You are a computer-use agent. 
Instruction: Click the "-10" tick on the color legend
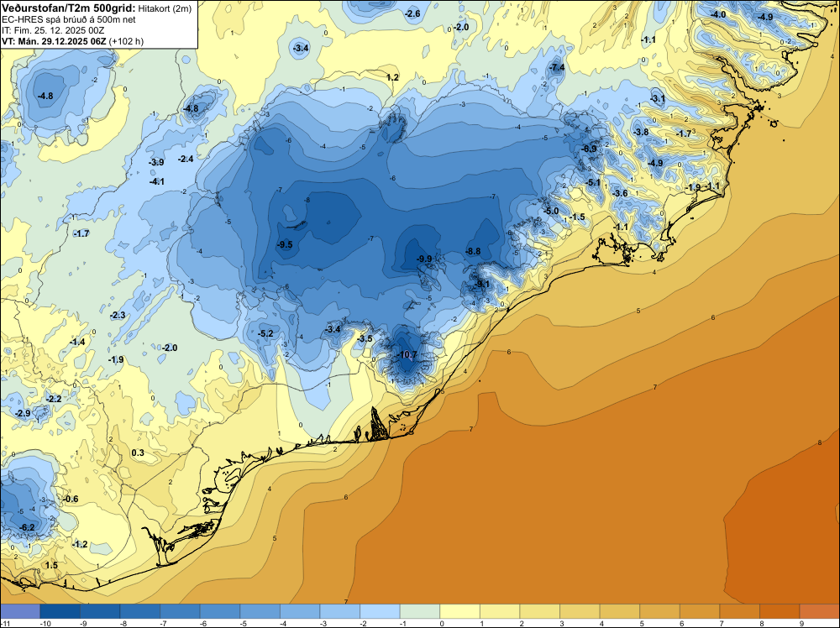pyautogui.click(x=46, y=624)
